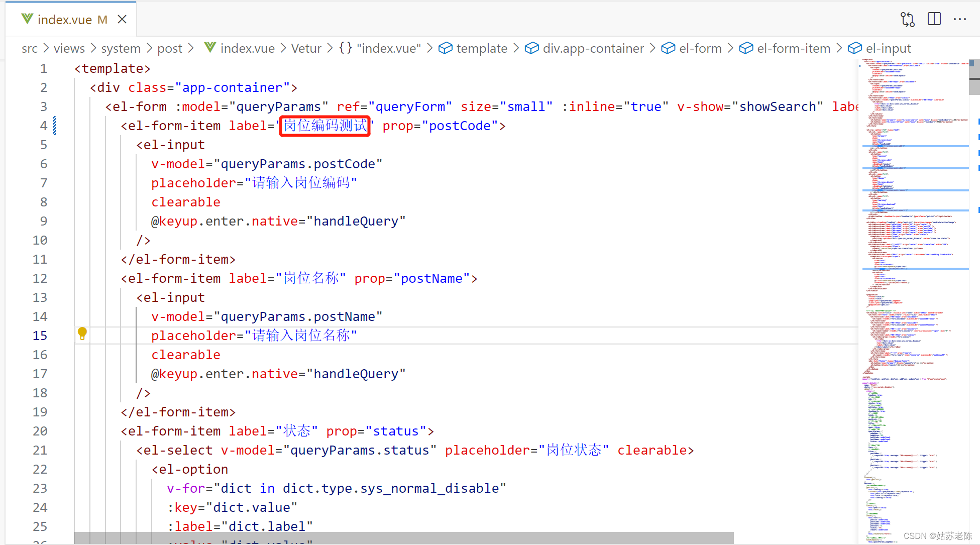Click the 'Vetur' breadcrumb item

[306, 48]
